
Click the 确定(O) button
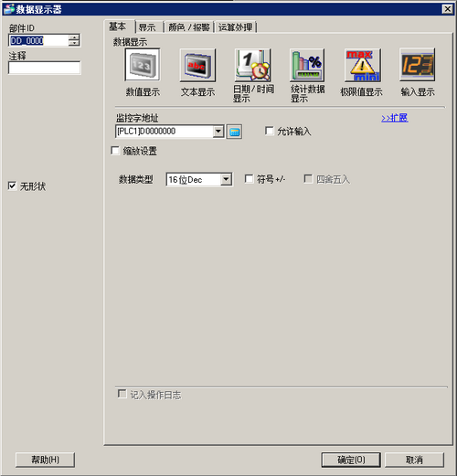click(x=351, y=460)
